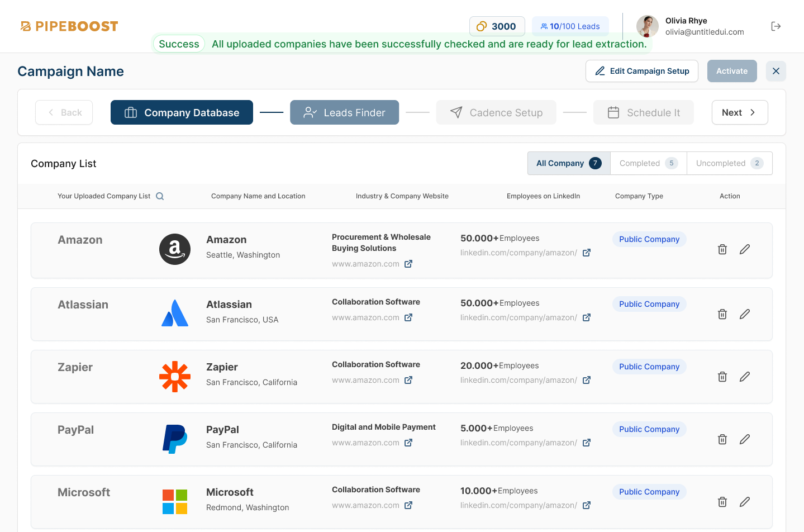Delete the Amazon company row
Image resolution: width=804 pixels, height=532 pixels.
[x=722, y=249]
